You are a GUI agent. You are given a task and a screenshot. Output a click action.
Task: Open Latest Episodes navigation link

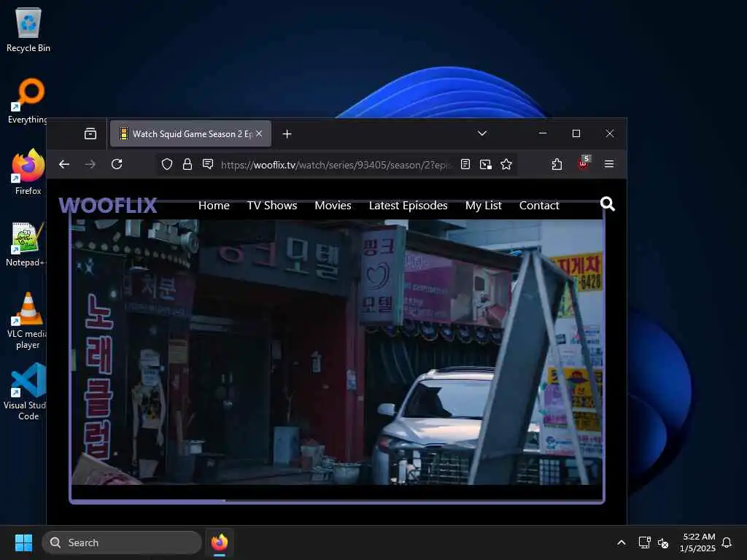(409, 205)
